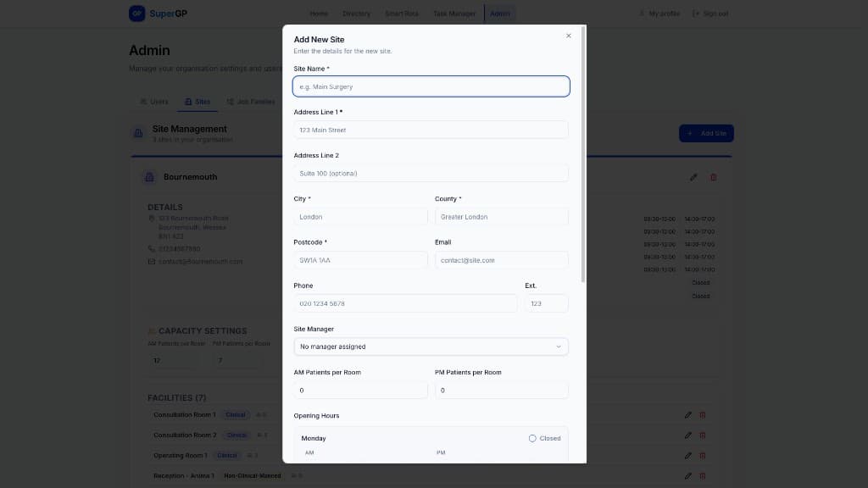This screenshot has height=488, width=868.
Task: Open the Smart Rota nav item
Action: click(x=402, y=14)
